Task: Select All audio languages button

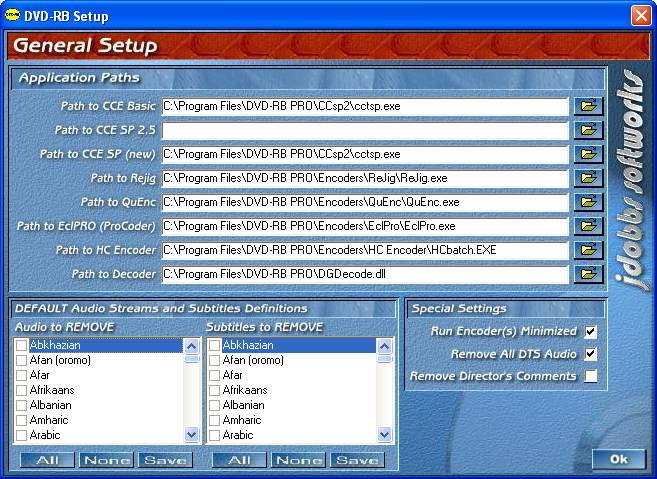Action: tap(47, 460)
